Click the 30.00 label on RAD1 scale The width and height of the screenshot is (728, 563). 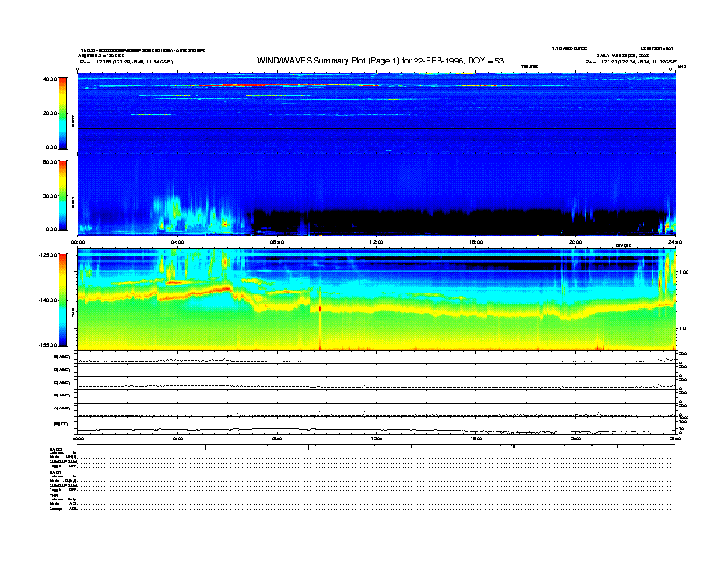coord(50,196)
